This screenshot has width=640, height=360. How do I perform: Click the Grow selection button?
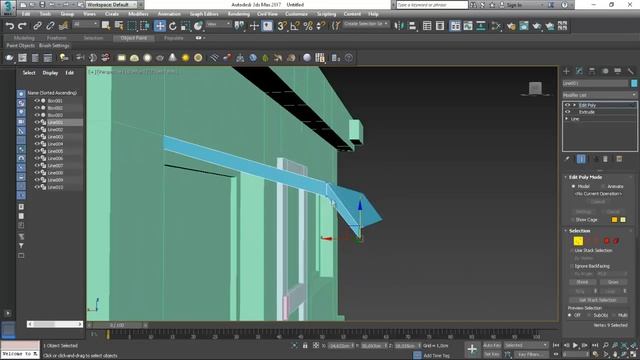coord(613,282)
